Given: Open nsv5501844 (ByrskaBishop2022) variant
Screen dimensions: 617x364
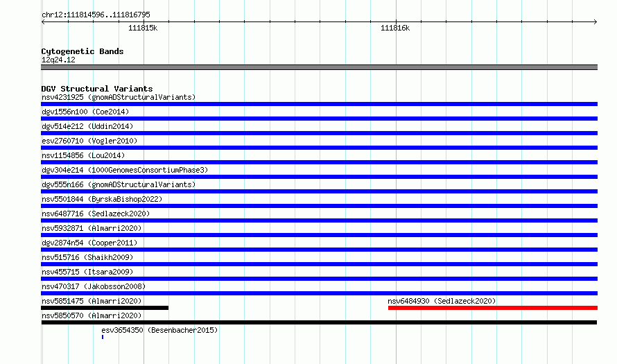Looking at the screenshot, I should click(x=102, y=199).
